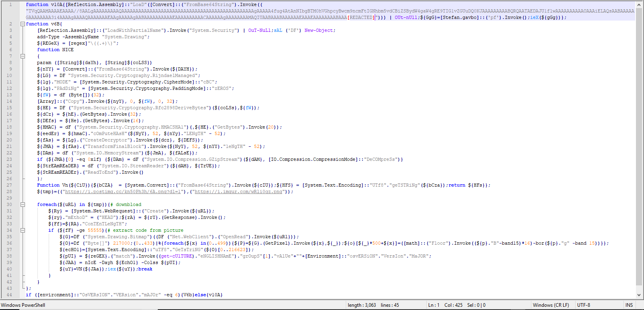Click '[Stefan.gavbo]' in line 1

(460, 17)
